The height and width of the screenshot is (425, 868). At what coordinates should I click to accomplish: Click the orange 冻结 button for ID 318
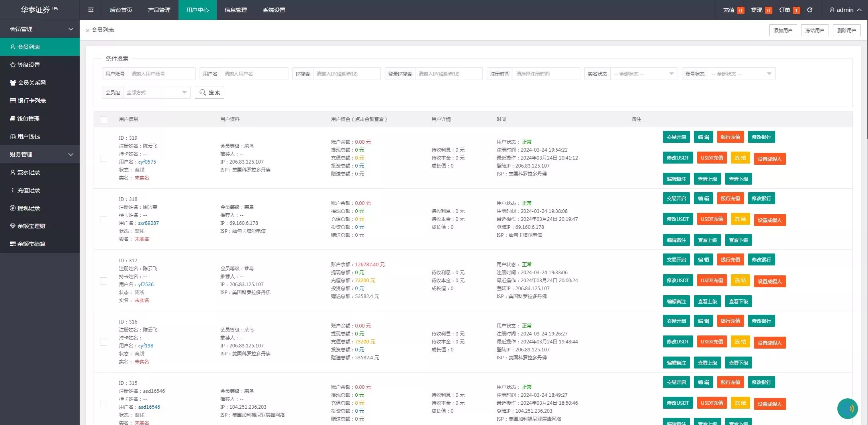point(740,219)
